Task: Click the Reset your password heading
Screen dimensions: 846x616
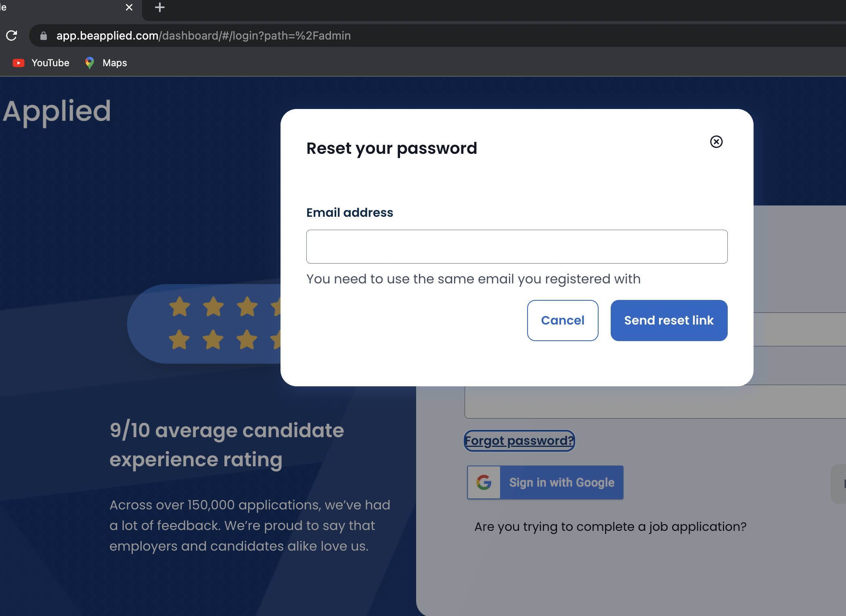Action: click(392, 149)
